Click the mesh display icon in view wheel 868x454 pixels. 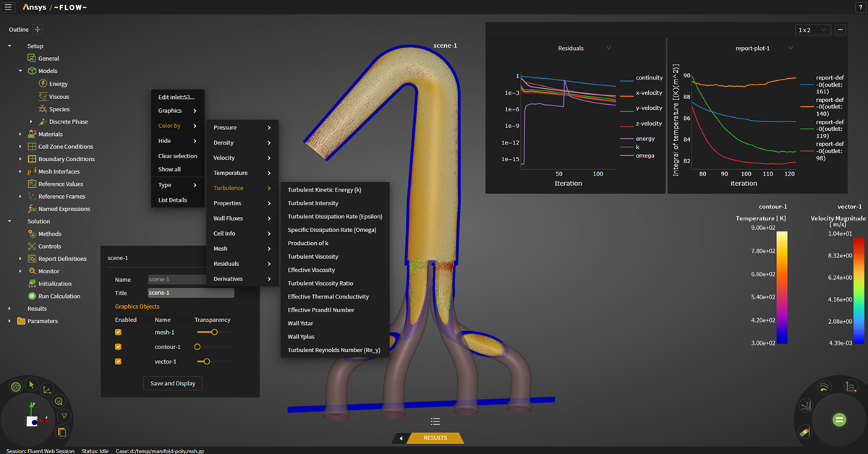click(15, 387)
